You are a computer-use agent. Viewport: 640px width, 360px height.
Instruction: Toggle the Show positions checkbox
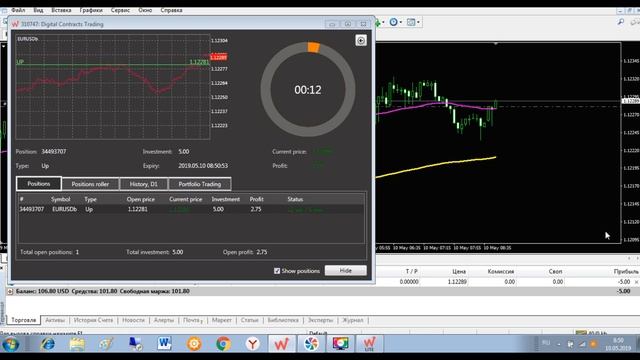click(277, 271)
